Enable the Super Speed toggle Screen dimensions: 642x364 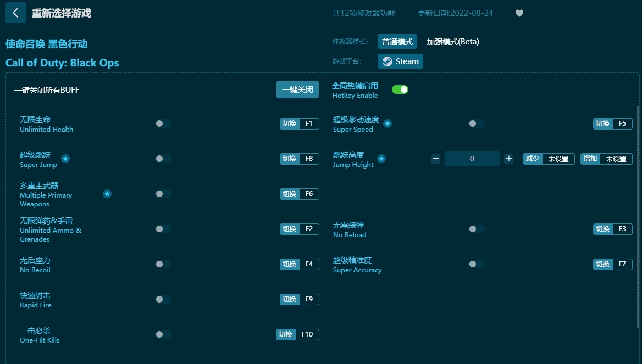[477, 124]
